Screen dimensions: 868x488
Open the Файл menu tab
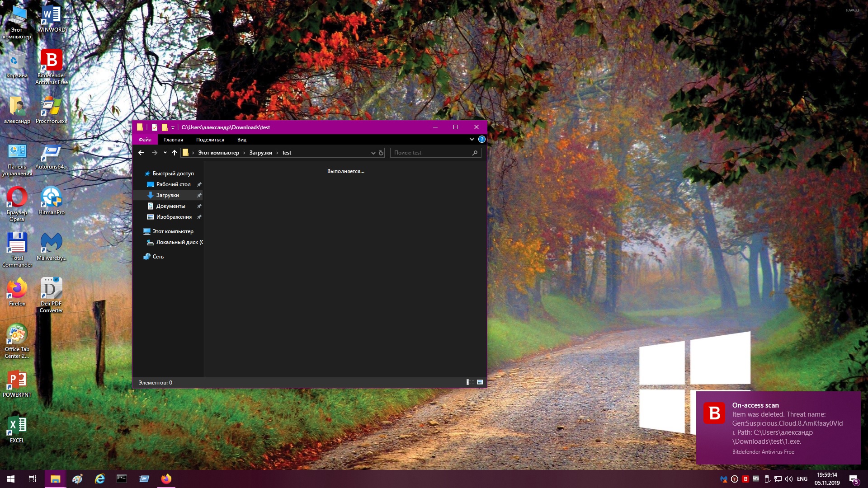[145, 140]
